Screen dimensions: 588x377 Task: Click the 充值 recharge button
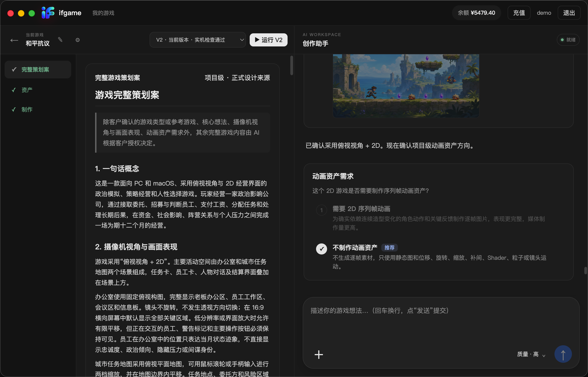tap(519, 13)
